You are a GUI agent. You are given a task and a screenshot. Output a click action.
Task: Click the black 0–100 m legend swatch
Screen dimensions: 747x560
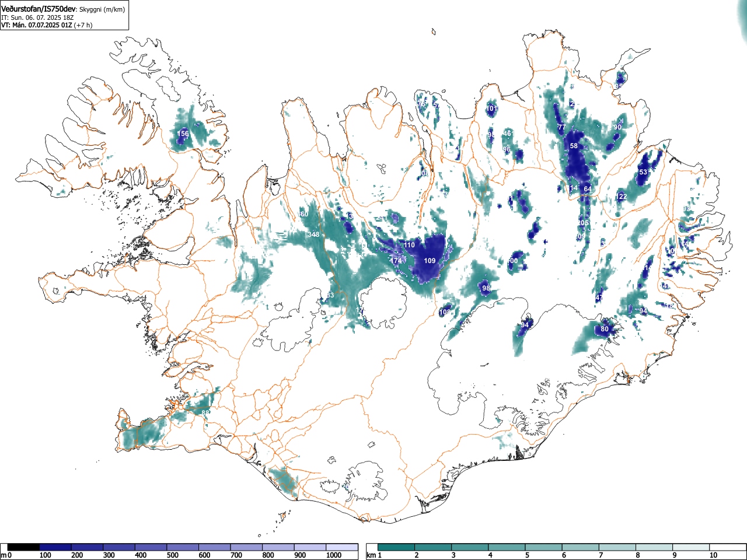pyautogui.click(x=24, y=547)
